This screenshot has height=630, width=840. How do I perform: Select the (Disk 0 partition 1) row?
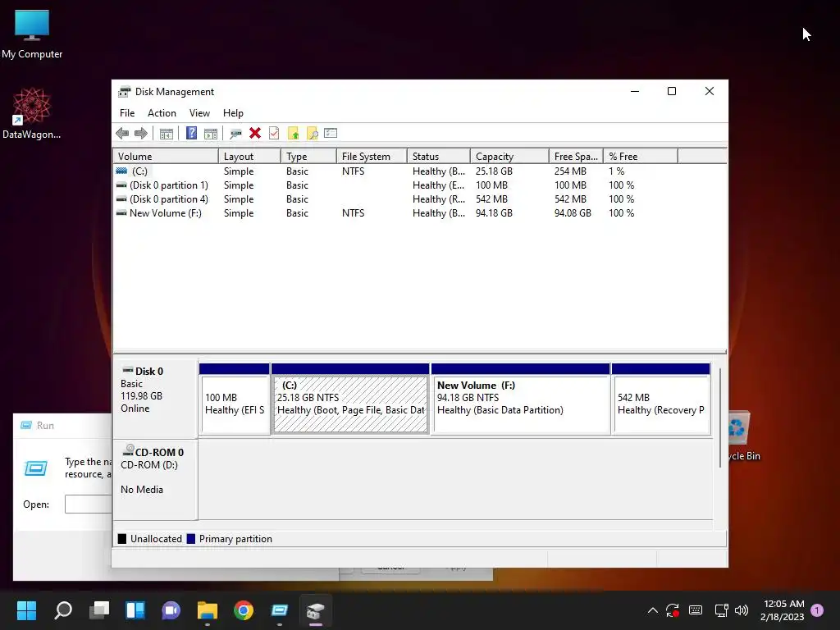[395, 185]
